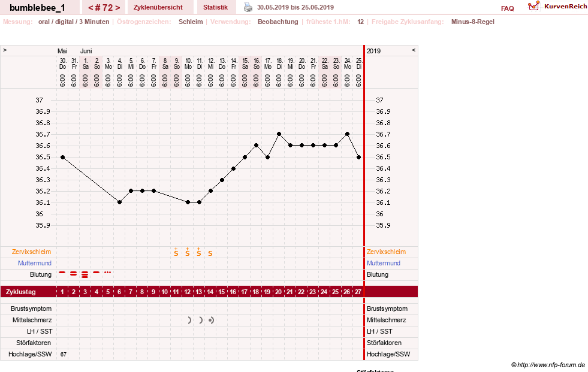588x372 pixels.
Task: Click the Juni month label
Action: point(86,51)
